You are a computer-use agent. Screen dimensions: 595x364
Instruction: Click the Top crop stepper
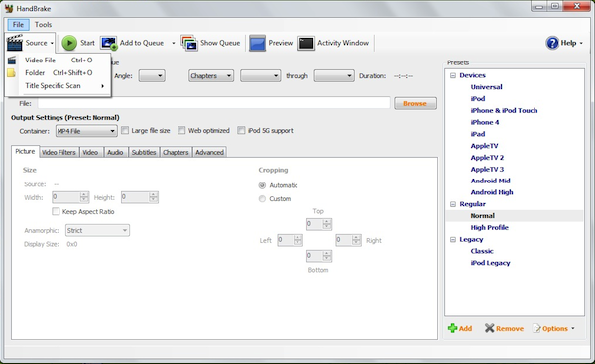319,224
